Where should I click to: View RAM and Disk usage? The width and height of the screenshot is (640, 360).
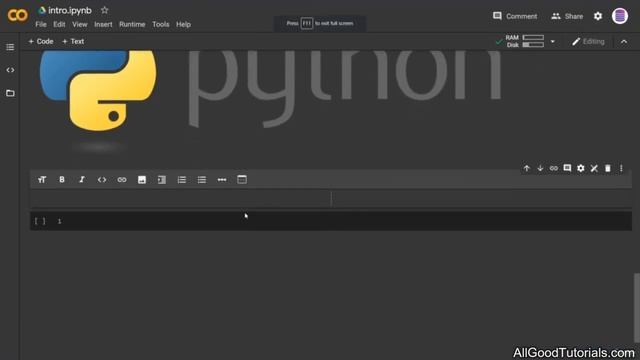click(524, 41)
